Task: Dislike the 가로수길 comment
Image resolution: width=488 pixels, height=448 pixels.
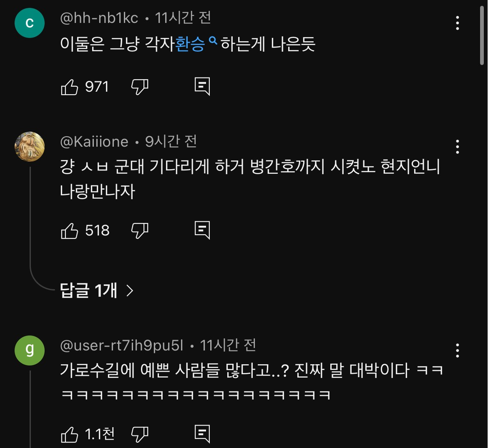Action: pos(140,433)
